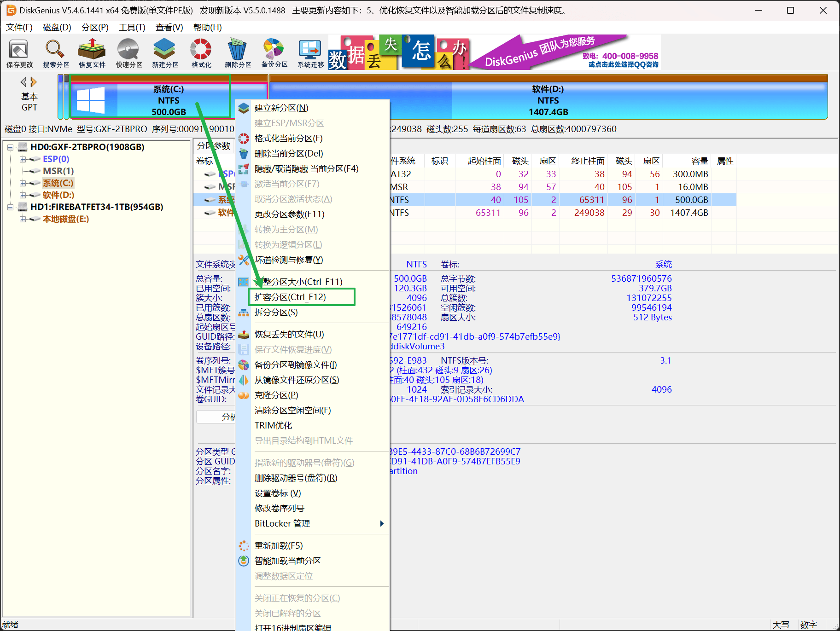This screenshot has width=840, height=631.
Task: Collapse the HD0:GXF-2TBPRO disk tree node
Action: (11, 147)
